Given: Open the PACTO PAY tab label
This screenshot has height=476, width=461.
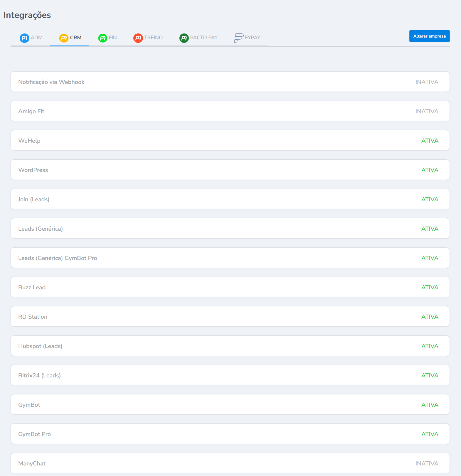Looking at the screenshot, I should 204,38.
